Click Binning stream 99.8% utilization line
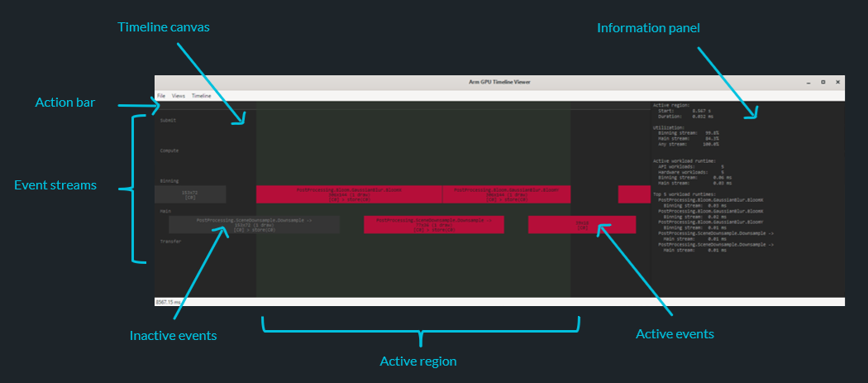868x383 pixels. (689, 133)
